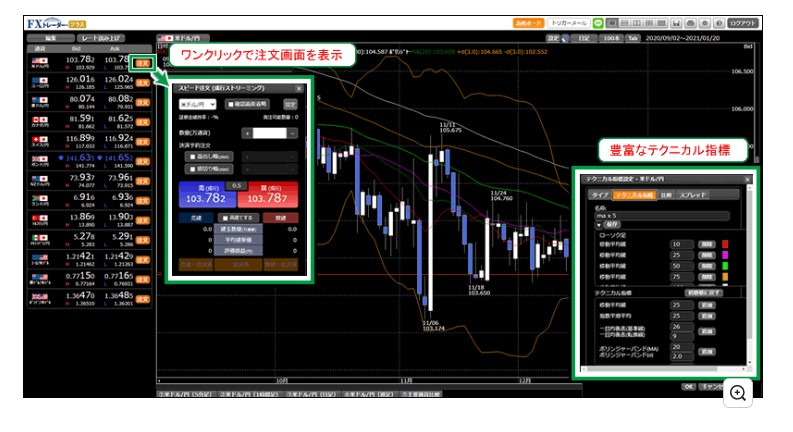Click the save floppy disk icon

click(677, 22)
